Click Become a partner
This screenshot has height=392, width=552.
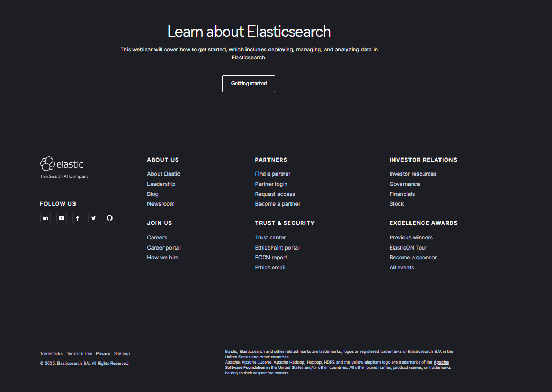(278, 203)
